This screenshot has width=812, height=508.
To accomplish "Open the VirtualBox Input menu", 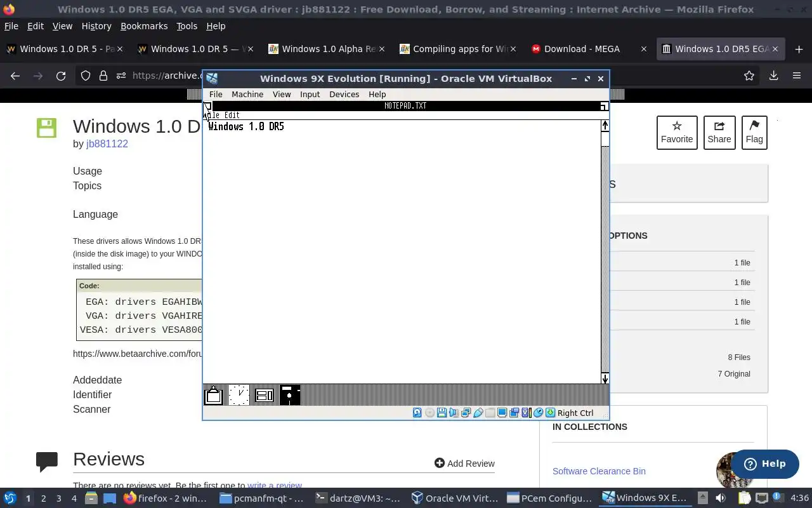I will [x=310, y=94].
